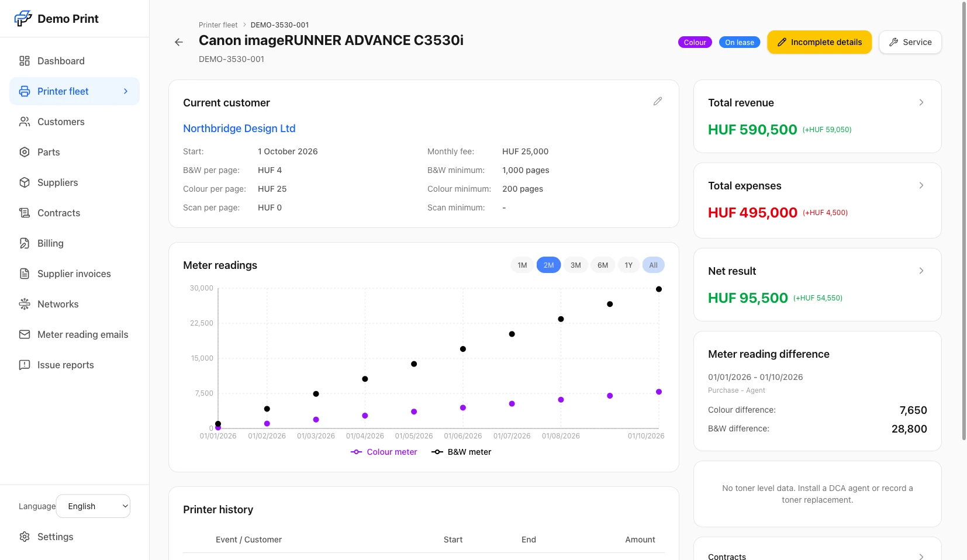The width and height of the screenshot is (967, 560).
Task: Go back using the left arrow
Action: (x=179, y=42)
